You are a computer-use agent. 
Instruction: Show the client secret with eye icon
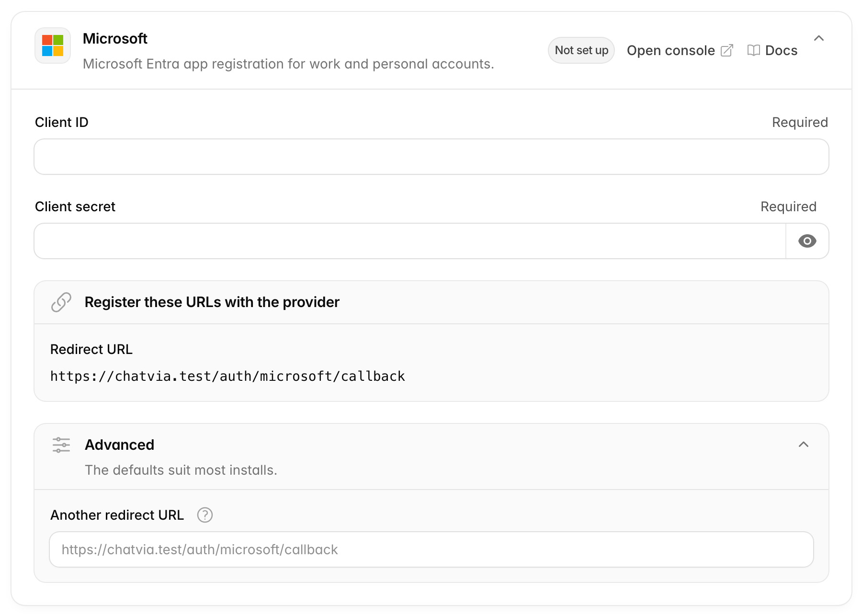pos(807,241)
